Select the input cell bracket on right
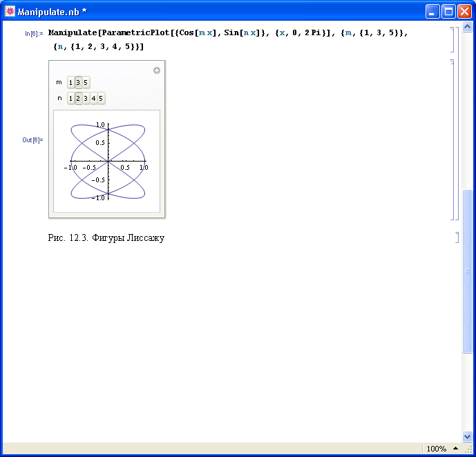The width and height of the screenshot is (476, 457). (453, 40)
